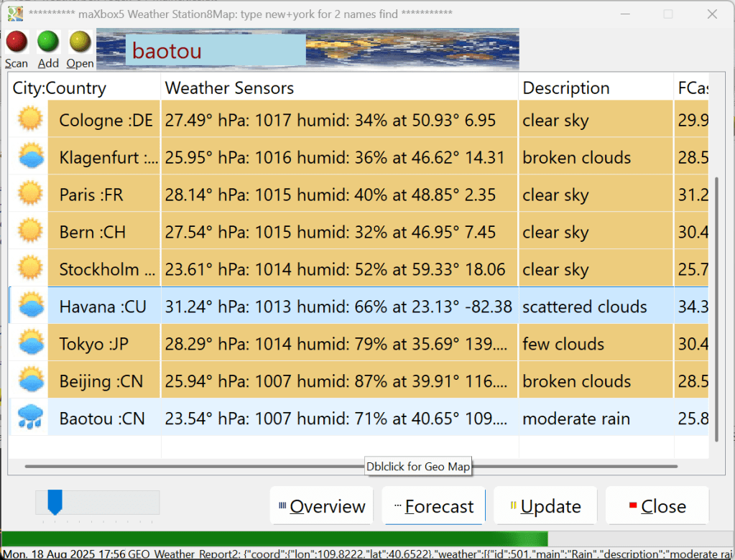Click the sun icon beside Stockholm

(x=30, y=269)
